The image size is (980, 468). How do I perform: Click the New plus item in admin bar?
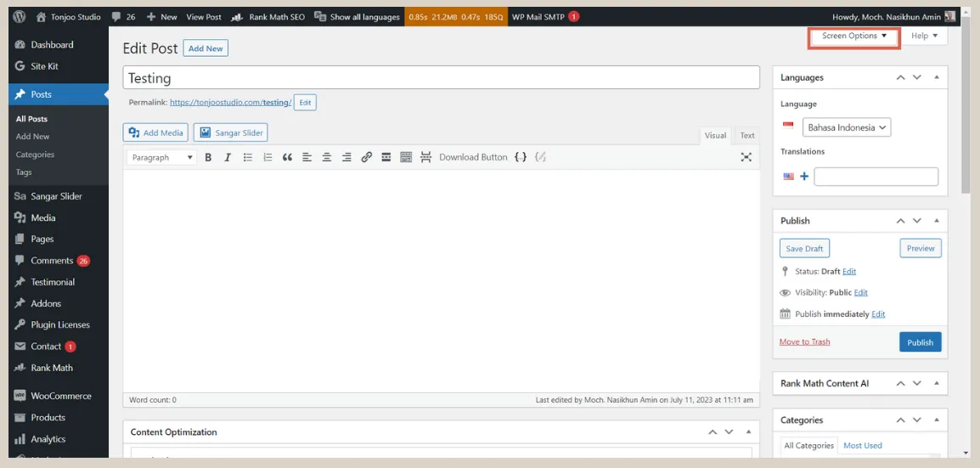162,17
